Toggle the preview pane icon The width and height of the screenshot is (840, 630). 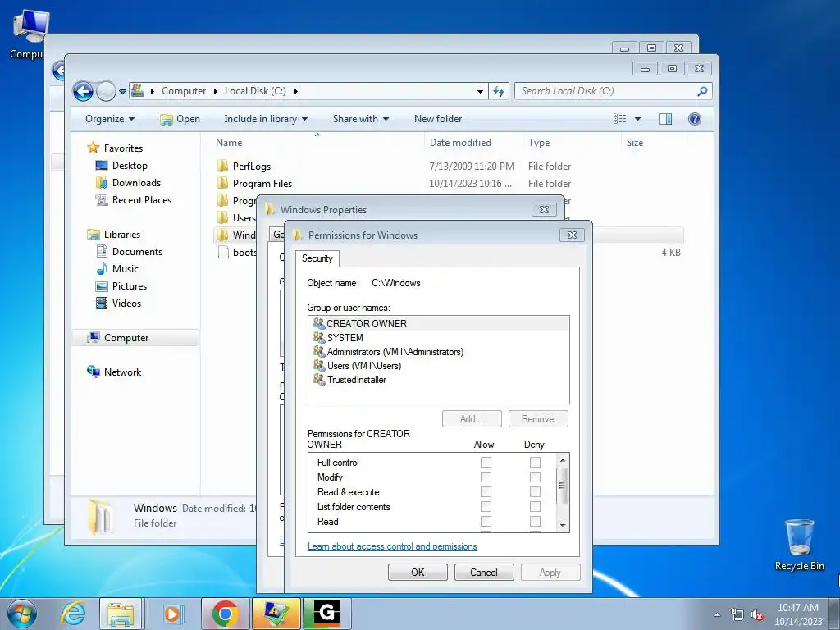click(x=664, y=119)
